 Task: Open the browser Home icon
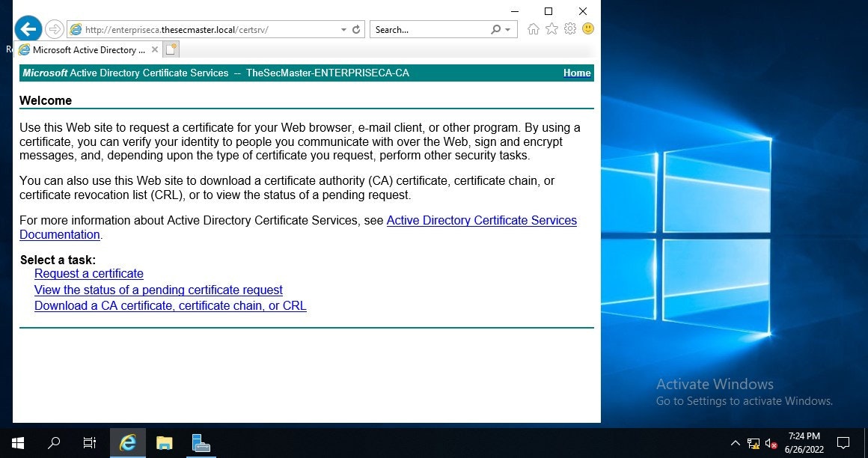click(533, 29)
